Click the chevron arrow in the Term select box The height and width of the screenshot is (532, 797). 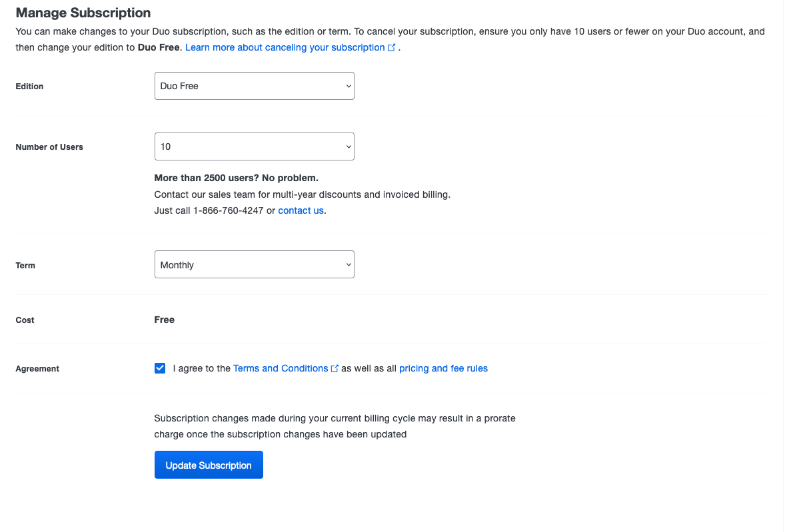tap(348, 264)
